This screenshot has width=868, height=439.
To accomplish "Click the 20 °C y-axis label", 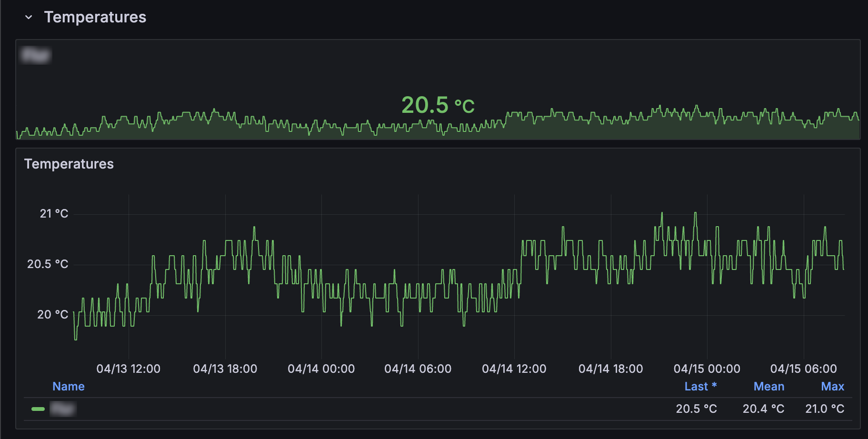I will pos(52,315).
